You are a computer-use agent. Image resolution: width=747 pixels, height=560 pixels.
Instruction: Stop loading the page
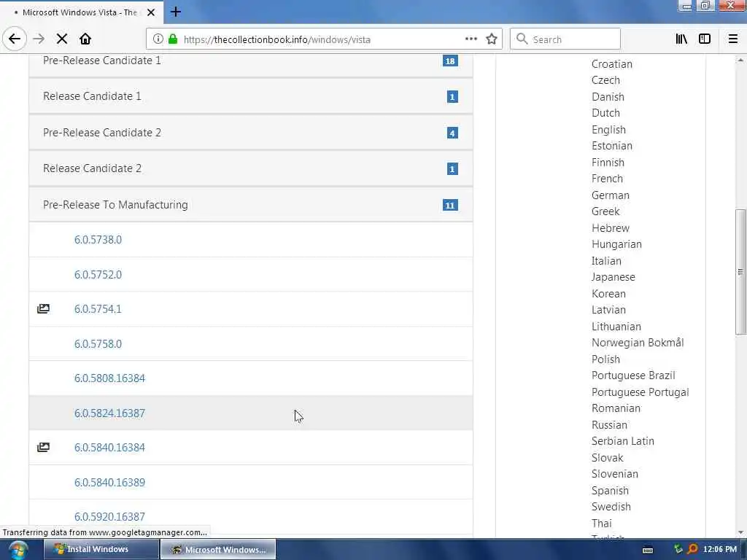(62, 39)
